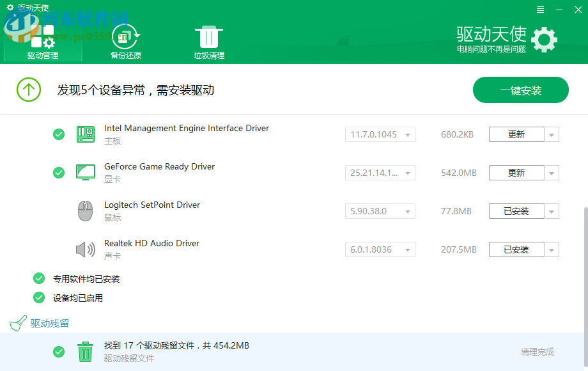This screenshot has height=371, width=588.
Task: Click the 驱动天使 settings gear icon
Action: point(544,39)
